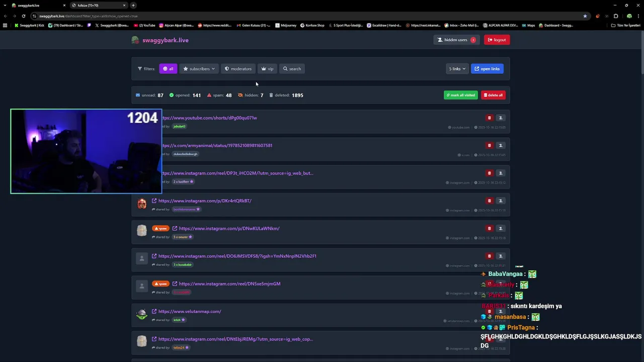Open instagram.com/p/DKr4rtQRkBT link
The image size is (644, 362).
(205, 201)
